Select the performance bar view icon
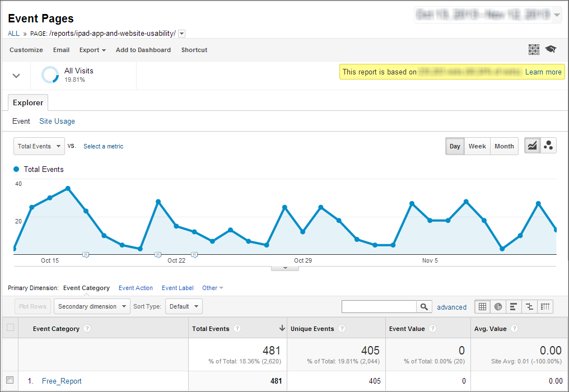The image size is (569, 392). [x=514, y=306]
